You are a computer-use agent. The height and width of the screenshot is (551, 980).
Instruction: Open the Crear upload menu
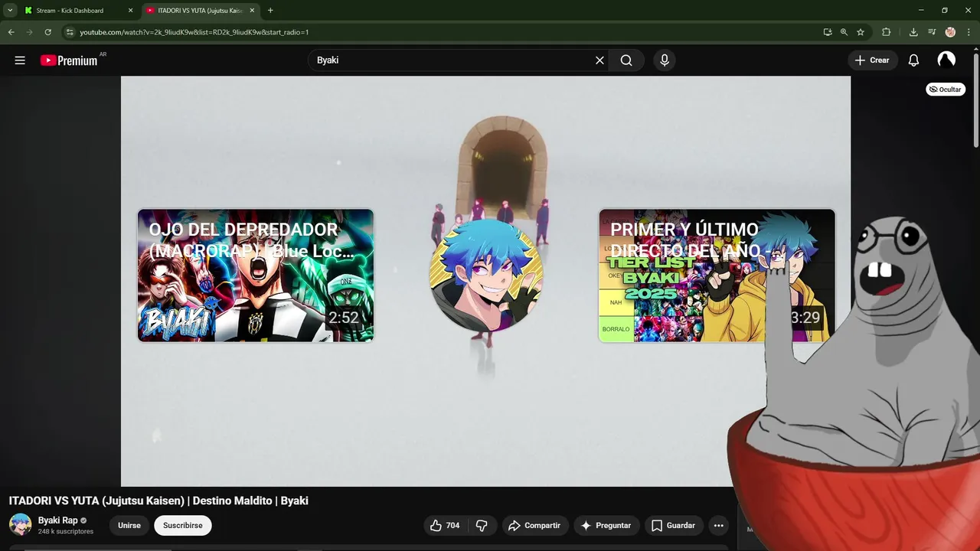872,60
